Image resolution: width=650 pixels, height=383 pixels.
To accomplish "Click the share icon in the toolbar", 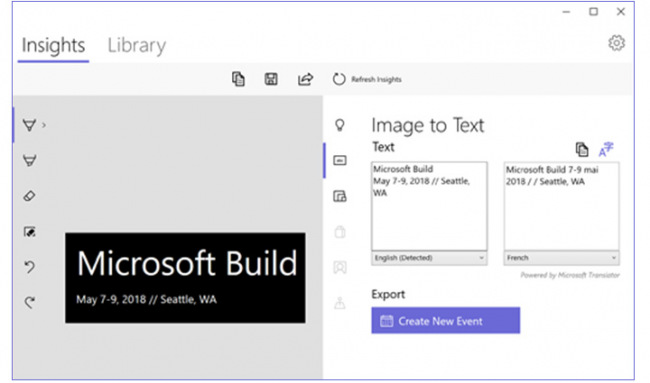I will tap(305, 79).
